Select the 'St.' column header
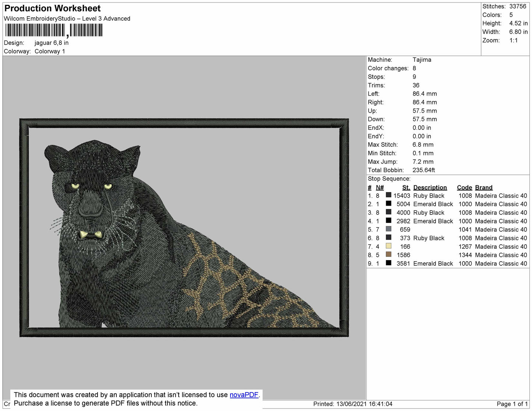Viewport: 532px width, 411px height. 406,187
